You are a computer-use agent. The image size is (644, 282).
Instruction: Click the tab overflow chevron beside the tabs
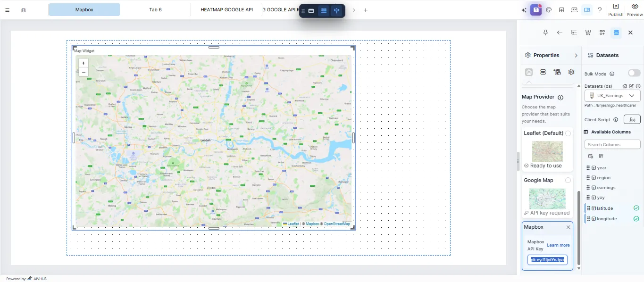tap(353, 9)
